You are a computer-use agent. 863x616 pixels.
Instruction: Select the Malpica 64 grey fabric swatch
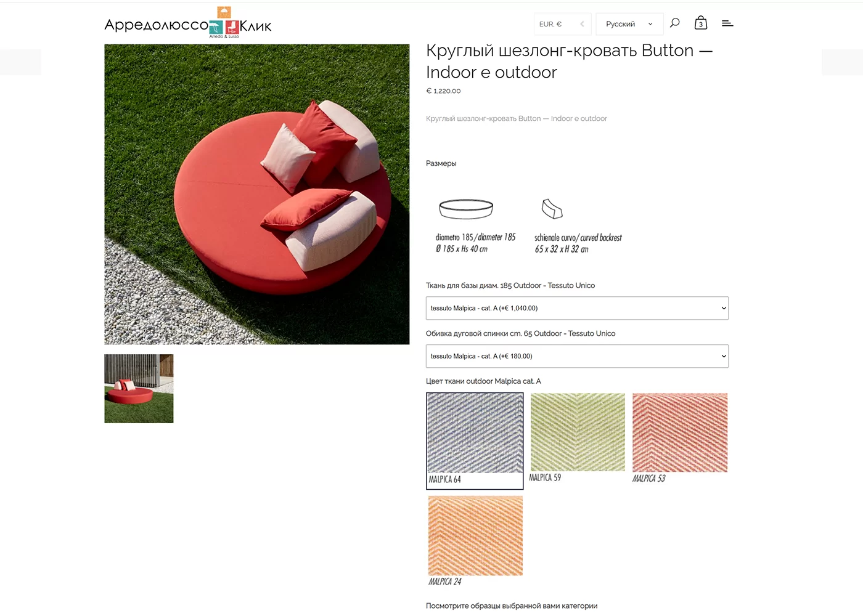point(475,441)
